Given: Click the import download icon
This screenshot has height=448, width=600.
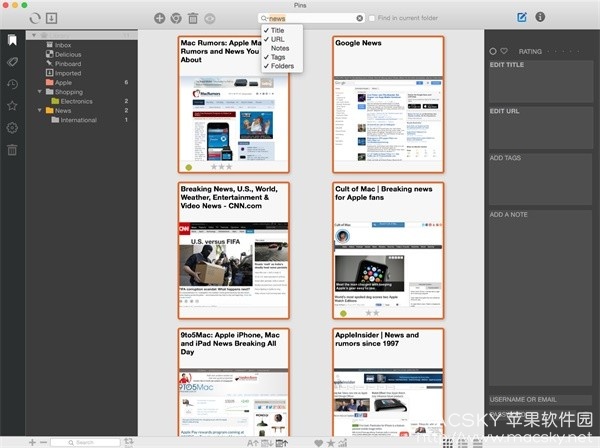Looking at the screenshot, I should (x=52, y=18).
